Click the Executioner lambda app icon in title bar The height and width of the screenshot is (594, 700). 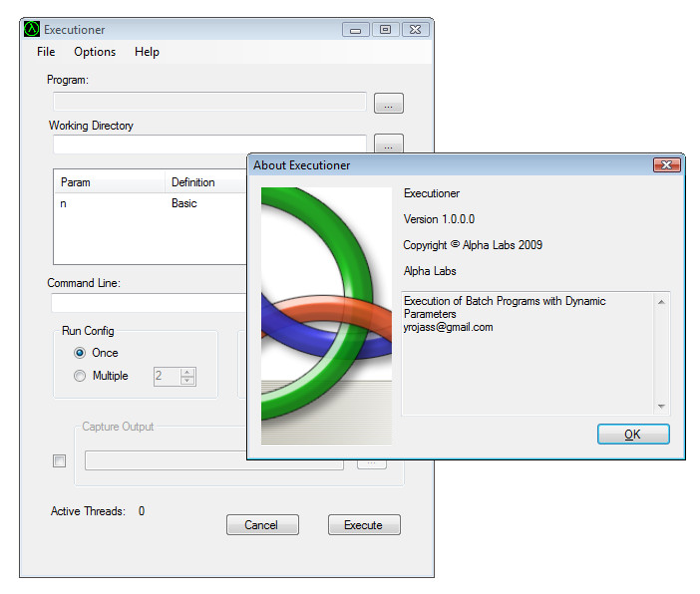click(x=32, y=30)
